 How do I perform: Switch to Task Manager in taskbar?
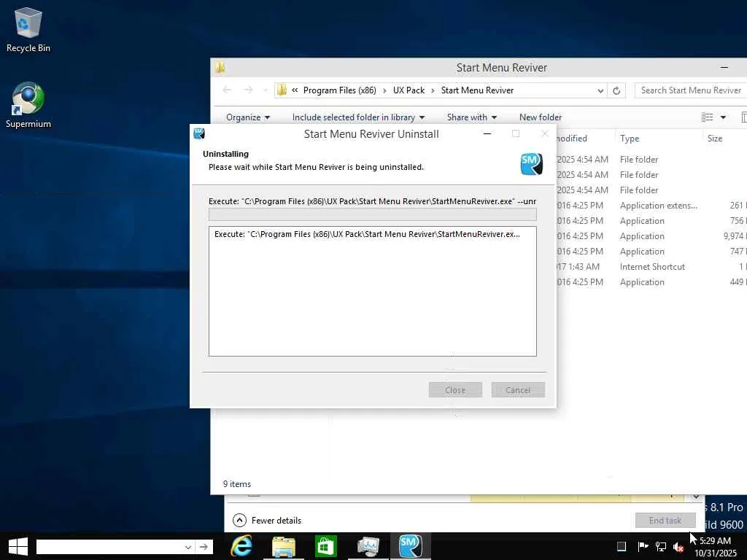coord(368,546)
